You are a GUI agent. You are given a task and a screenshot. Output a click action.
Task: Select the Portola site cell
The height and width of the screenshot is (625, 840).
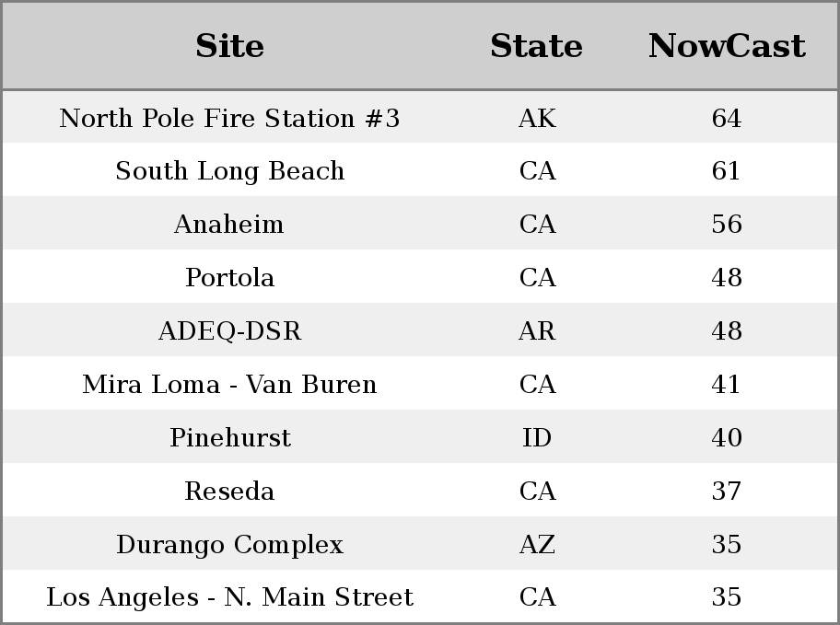coord(230,277)
